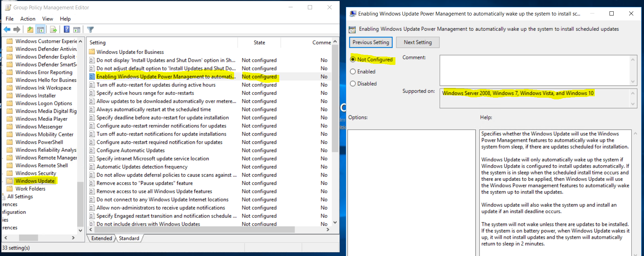The image size is (644, 256).
Task: Select Windows Update in the tree
Action: (x=35, y=181)
